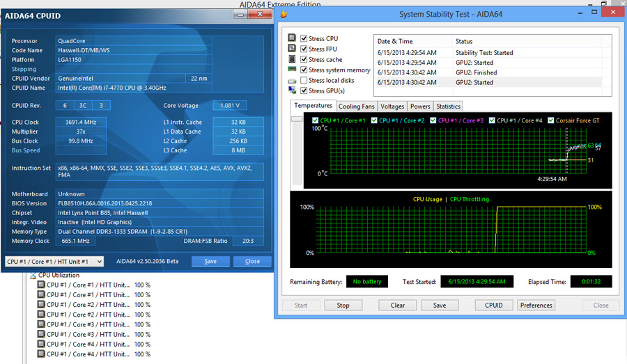The height and width of the screenshot is (364, 627).
Task: Open the CPU core selector dropdown in CPUID window
Action: pos(54,261)
